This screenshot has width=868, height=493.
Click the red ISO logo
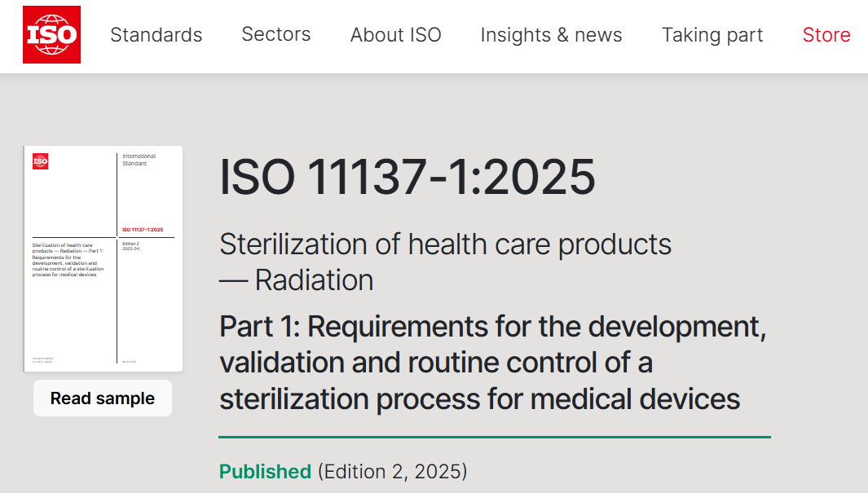tap(51, 34)
